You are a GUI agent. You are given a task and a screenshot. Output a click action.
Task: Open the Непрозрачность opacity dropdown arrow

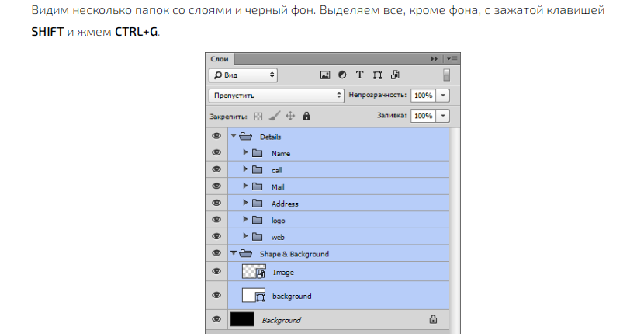click(x=443, y=95)
